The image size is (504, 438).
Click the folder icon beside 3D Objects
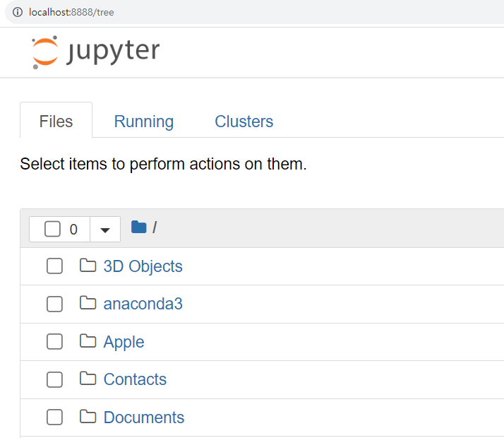(x=88, y=266)
